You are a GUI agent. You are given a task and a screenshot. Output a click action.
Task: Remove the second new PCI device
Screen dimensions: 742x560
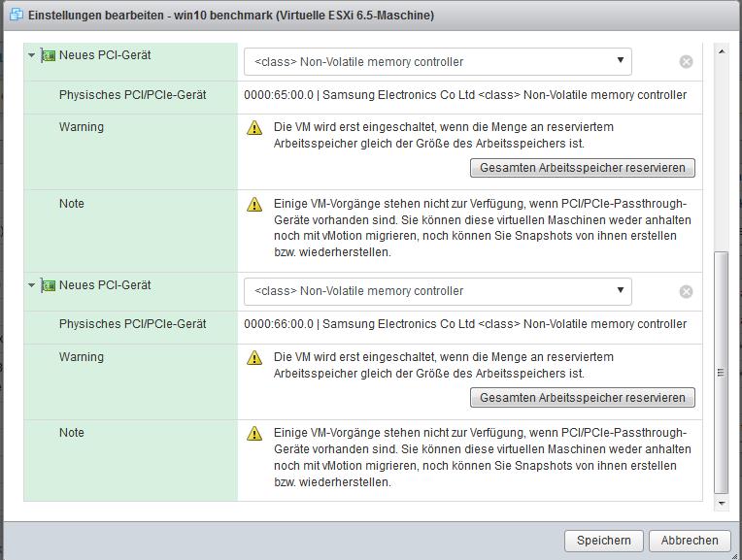click(686, 291)
